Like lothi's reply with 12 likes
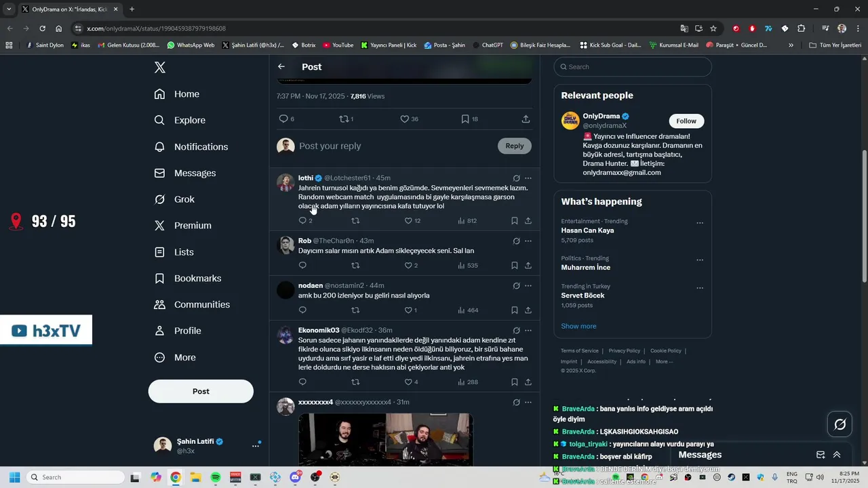The width and height of the screenshot is (868, 488). (x=412, y=221)
